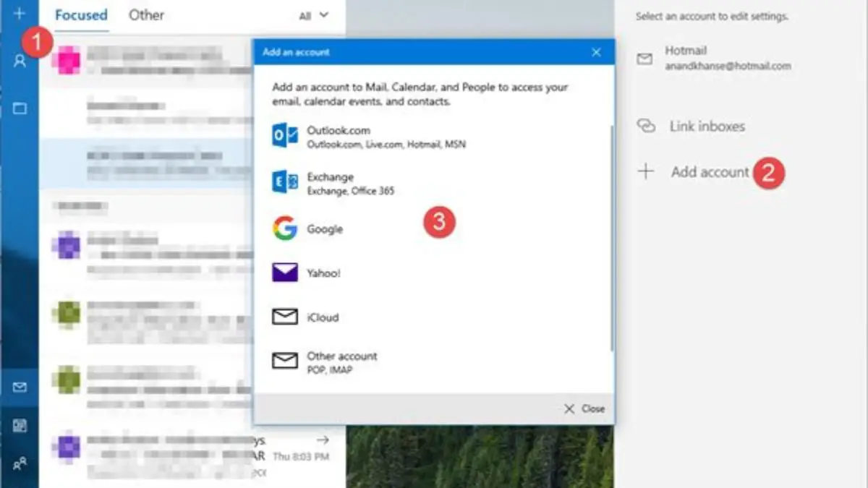Open the All filter dropdown

313,14
